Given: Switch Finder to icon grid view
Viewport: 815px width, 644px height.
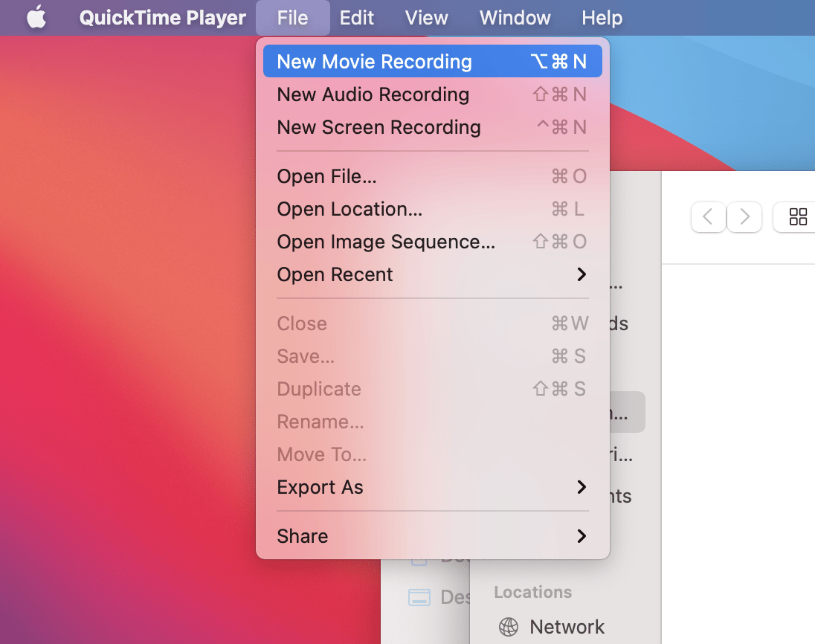Looking at the screenshot, I should pyautogui.click(x=798, y=216).
